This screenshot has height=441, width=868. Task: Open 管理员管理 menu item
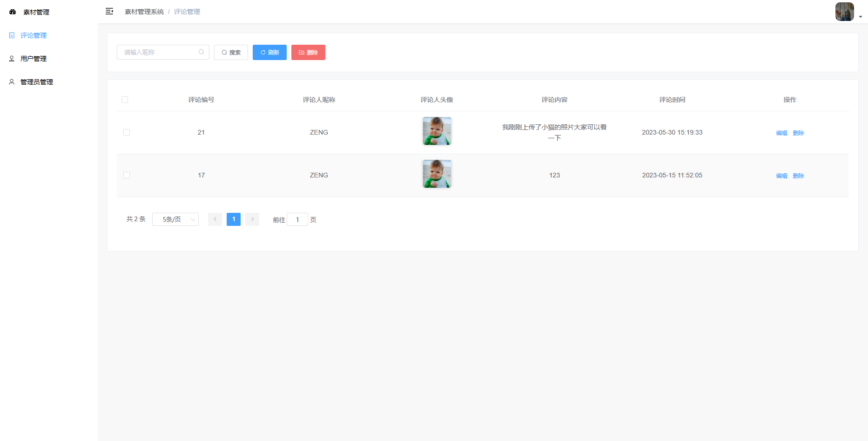tap(37, 82)
